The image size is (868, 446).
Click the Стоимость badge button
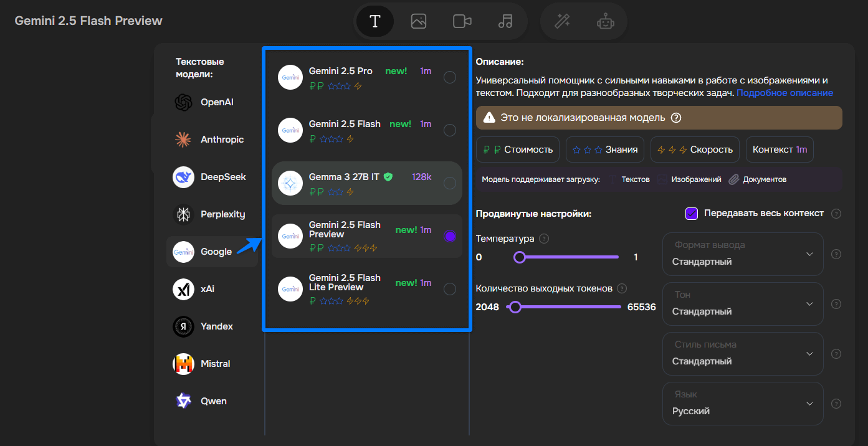[517, 149]
